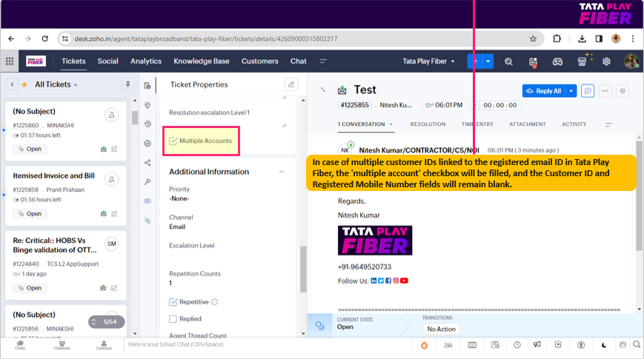Open the Customers module

pos(259,61)
